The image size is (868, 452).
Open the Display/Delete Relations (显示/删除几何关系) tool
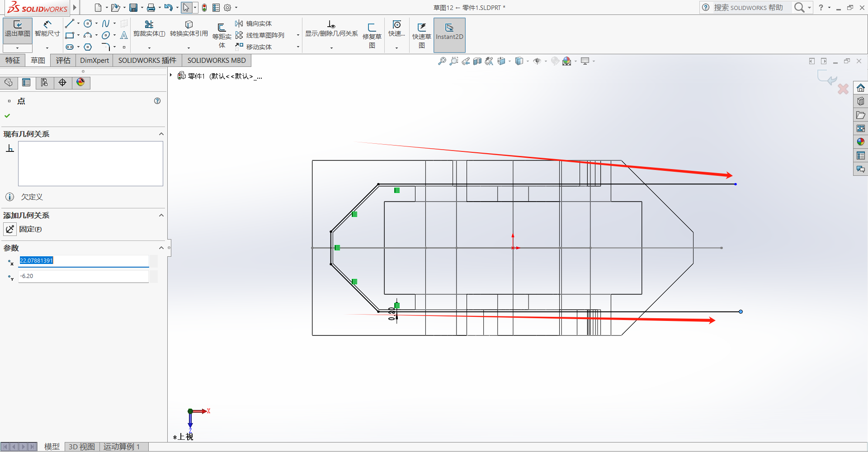point(331,28)
